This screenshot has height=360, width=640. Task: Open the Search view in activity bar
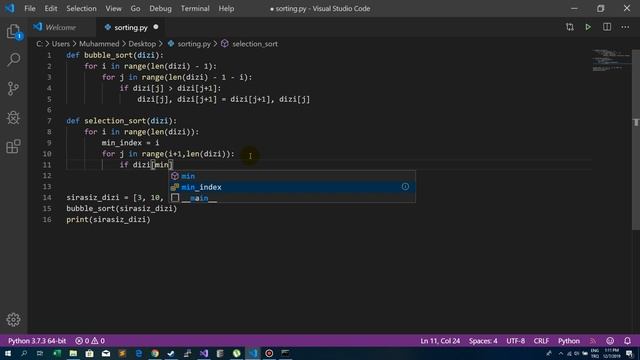click(13, 60)
